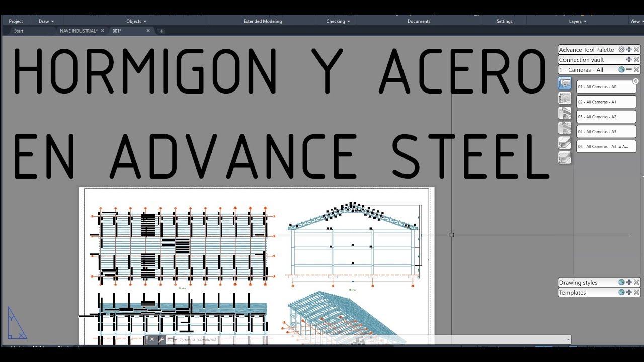The height and width of the screenshot is (362, 644).
Task: Select fourth sidebar icon with dashed structure
Action: coord(565,128)
